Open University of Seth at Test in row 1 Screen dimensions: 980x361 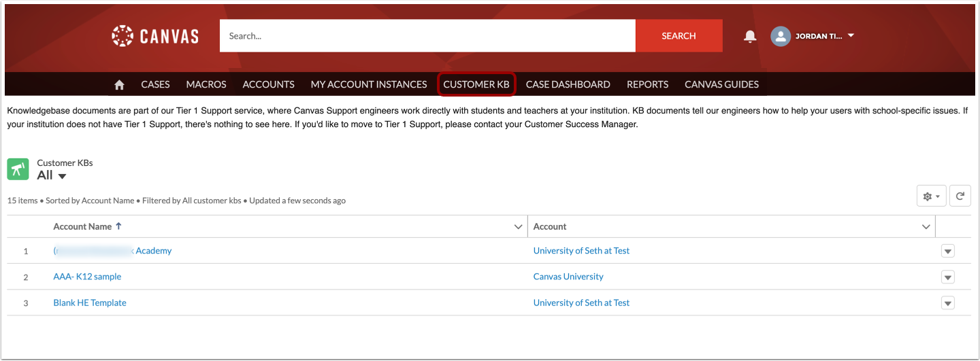[581, 251]
